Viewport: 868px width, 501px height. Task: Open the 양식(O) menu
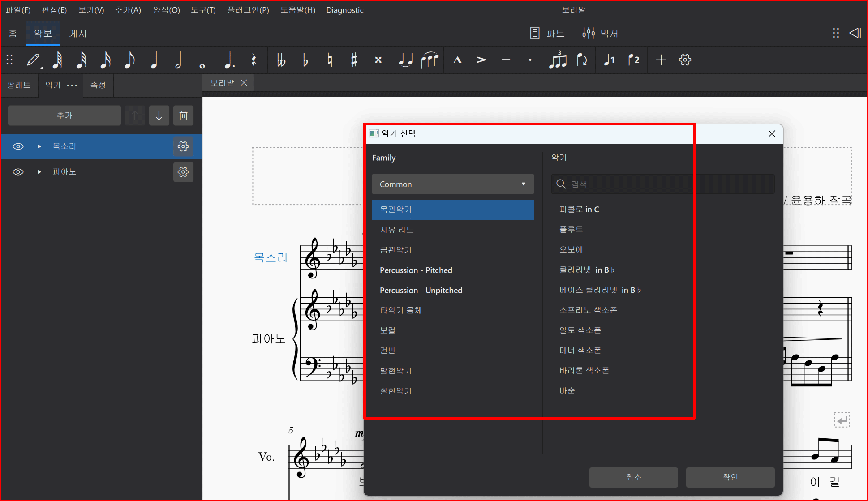point(166,10)
